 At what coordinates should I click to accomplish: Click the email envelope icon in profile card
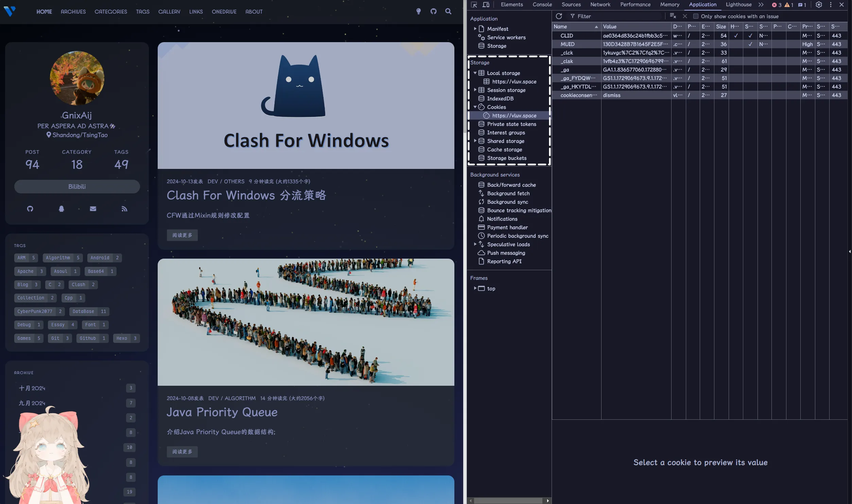pyautogui.click(x=93, y=209)
